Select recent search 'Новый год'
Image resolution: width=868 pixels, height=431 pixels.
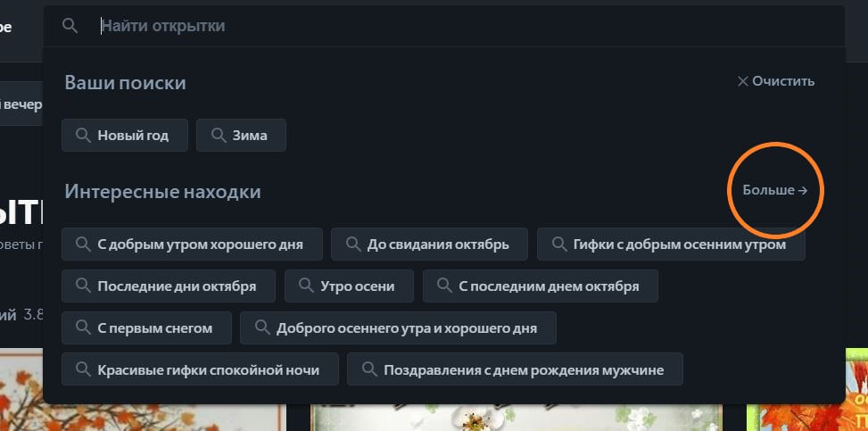(125, 135)
